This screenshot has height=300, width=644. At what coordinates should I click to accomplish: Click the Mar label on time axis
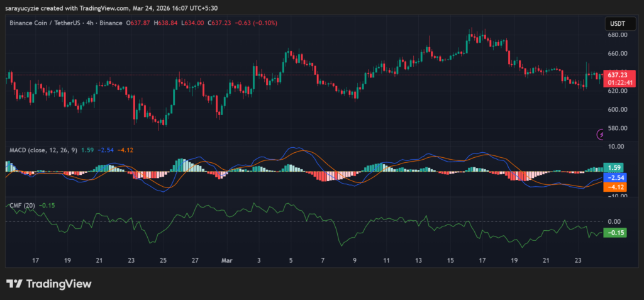tap(227, 260)
